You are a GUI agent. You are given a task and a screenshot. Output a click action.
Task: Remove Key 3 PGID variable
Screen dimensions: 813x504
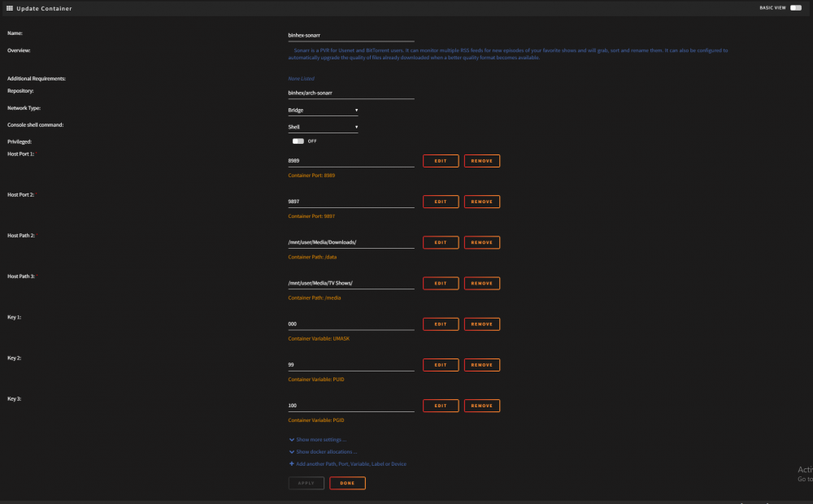(x=482, y=406)
